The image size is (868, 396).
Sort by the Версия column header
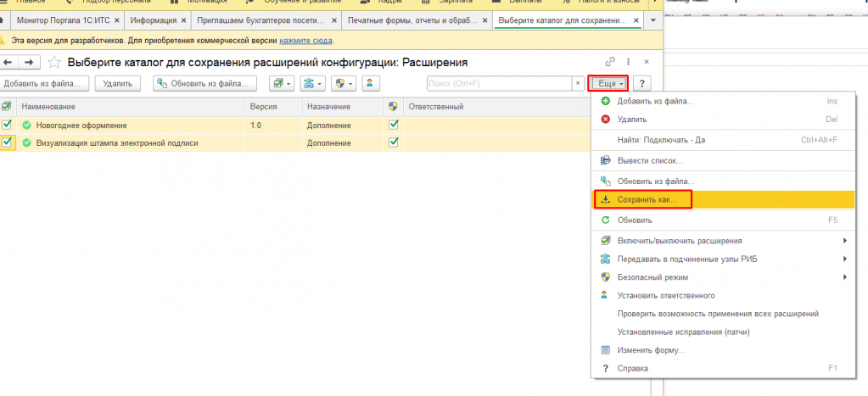point(274,106)
